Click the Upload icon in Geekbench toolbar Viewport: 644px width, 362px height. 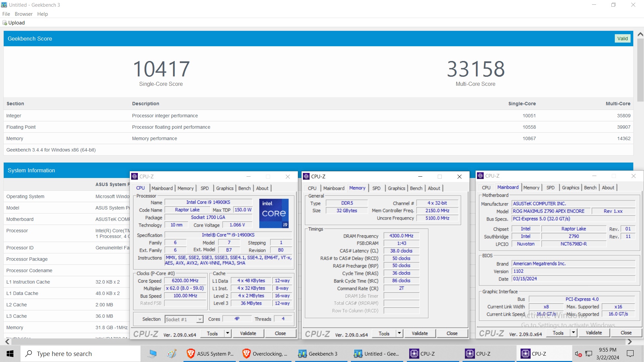pos(5,23)
